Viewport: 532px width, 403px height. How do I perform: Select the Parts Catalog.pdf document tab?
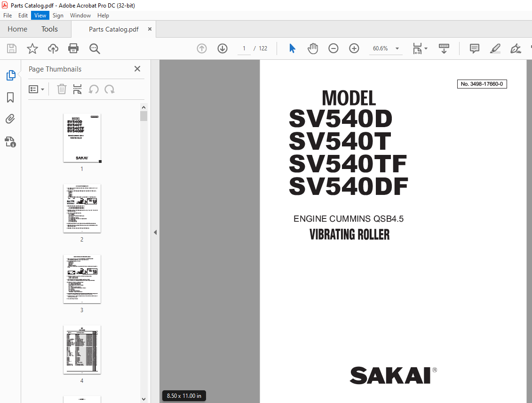(114, 30)
